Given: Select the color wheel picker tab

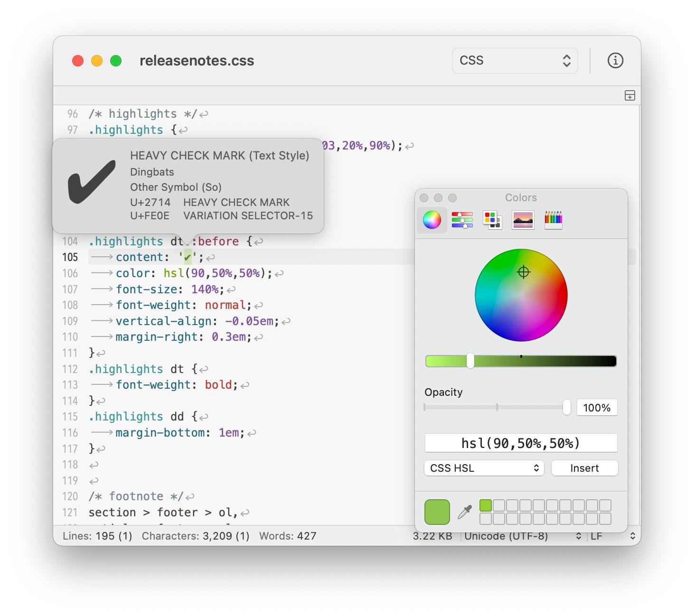Looking at the screenshot, I should (432, 220).
